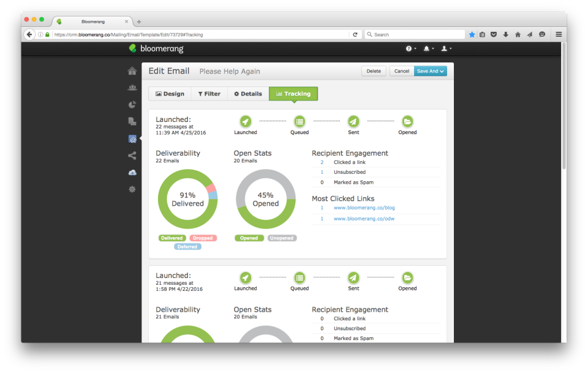Switch to the Design tab
Image resolution: width=588 pixels, height=373 pixels.
[x=170, y=94]
